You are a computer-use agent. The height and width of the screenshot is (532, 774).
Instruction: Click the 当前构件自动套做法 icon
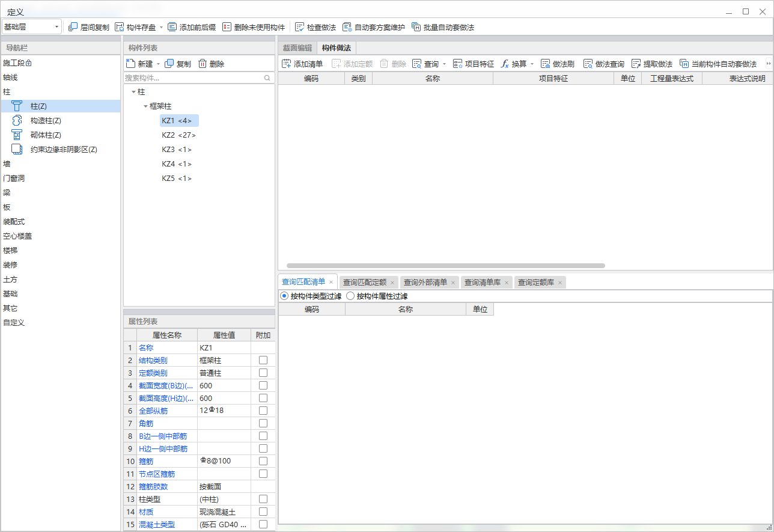tap(684, 64)
